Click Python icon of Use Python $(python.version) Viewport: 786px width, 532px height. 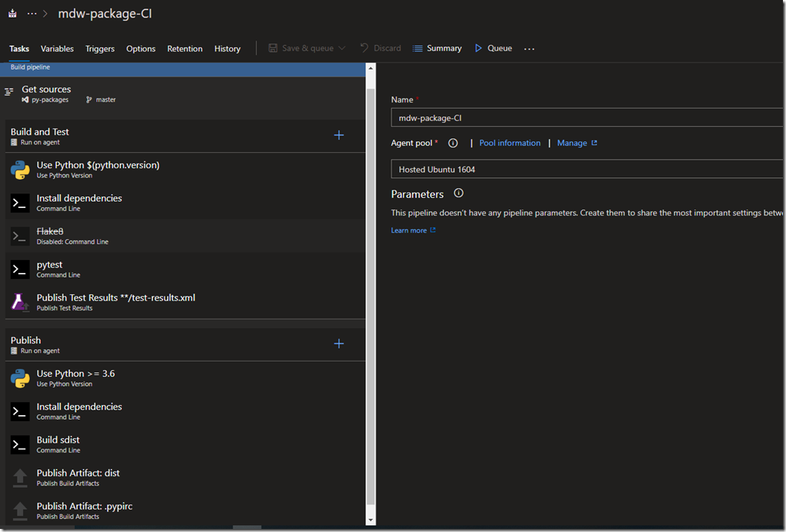click(20, 170)
